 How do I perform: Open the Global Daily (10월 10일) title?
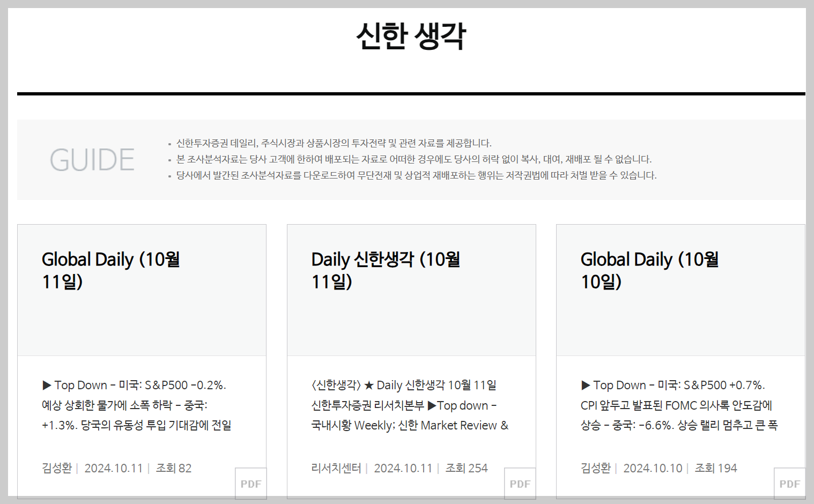click(x=649, y=270)
